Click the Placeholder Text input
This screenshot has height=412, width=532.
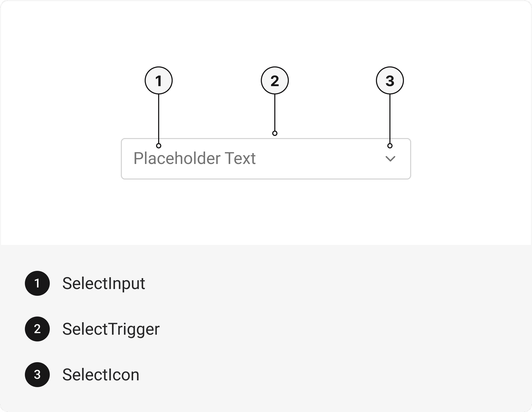194,158
